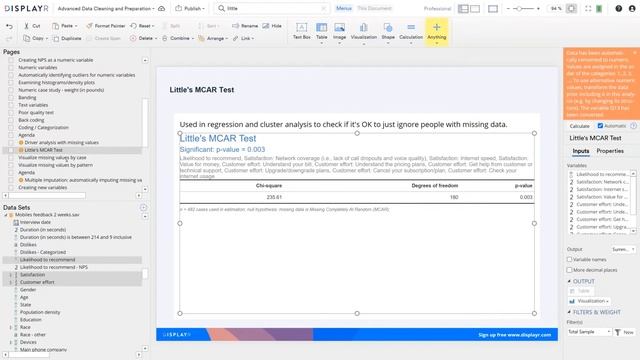Adjust the zoom slider handle
The width and height of the screenshot is (640, 360).
coord(519,9)
